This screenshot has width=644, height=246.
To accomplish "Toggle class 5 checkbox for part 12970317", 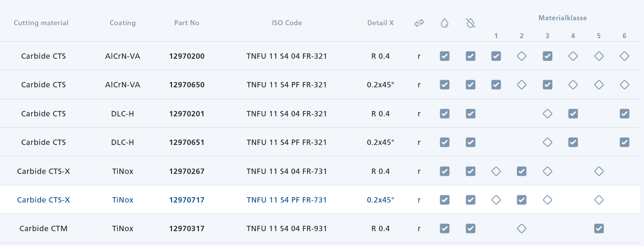I will 599,228.
